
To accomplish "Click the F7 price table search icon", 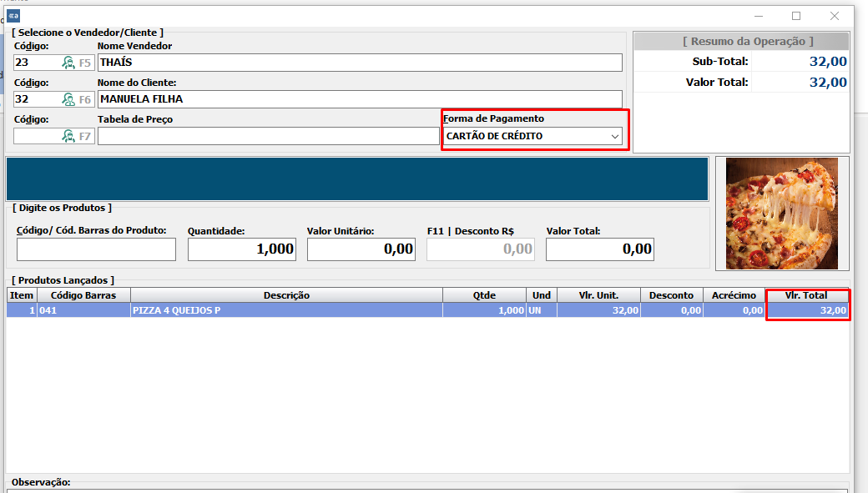I will pyautogui.click(x=68, y=136).
